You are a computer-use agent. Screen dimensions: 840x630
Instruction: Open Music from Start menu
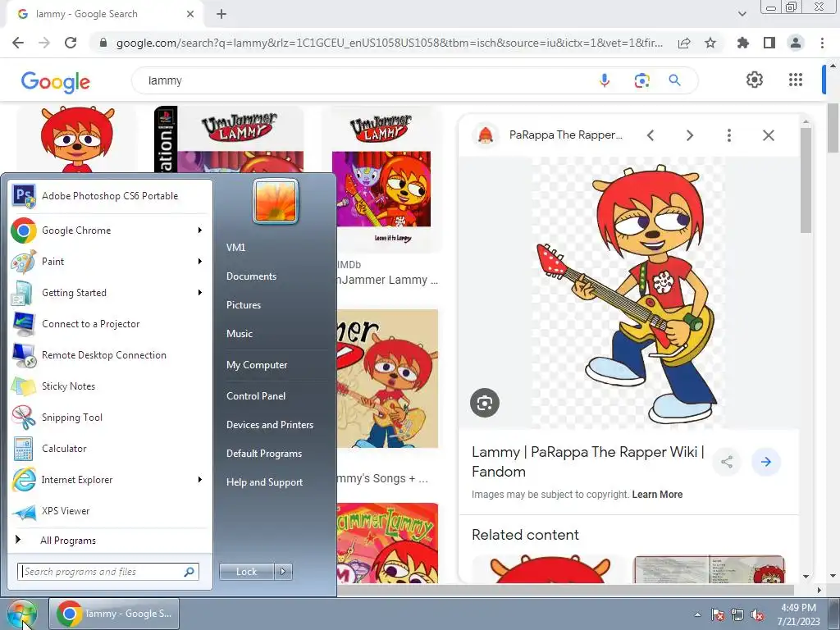(x=240, y=334)
